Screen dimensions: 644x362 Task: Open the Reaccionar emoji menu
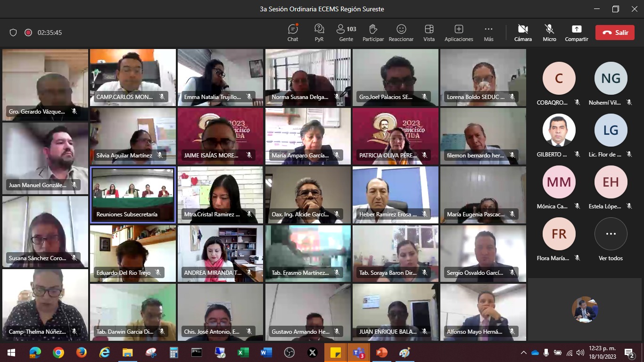401,33
